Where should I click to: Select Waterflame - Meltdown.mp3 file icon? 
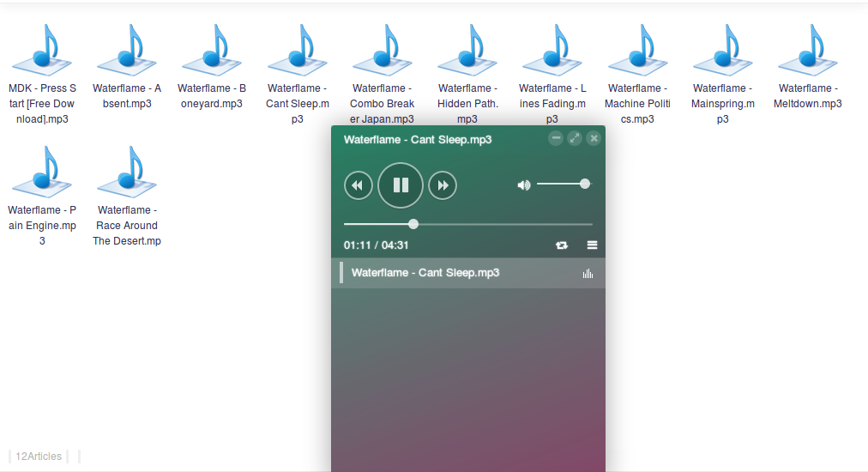[808, 51]
